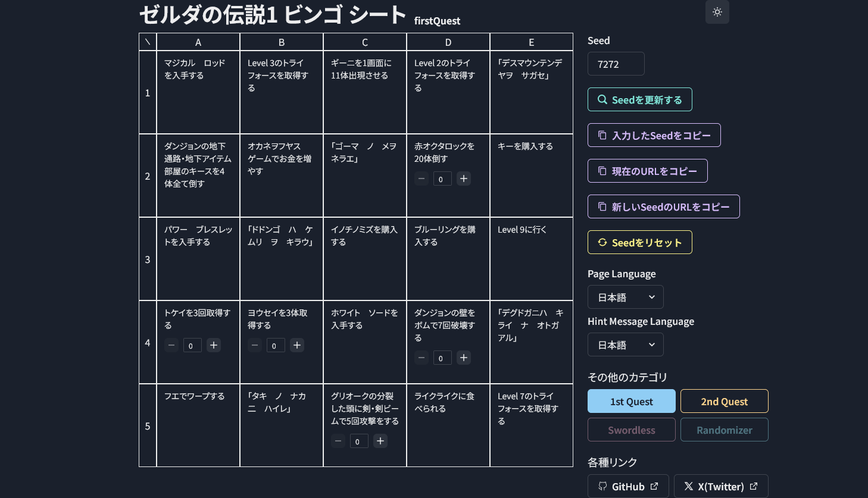Mark cell ライクライクに食べられる
The width and height of the screenshot is (868, 498).
point(448,425)
